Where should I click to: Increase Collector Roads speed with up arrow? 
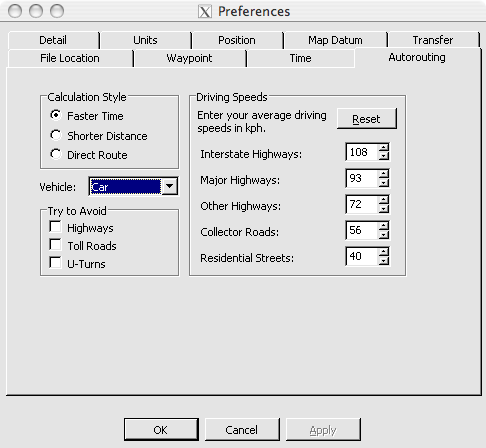[x=384, y=226]
